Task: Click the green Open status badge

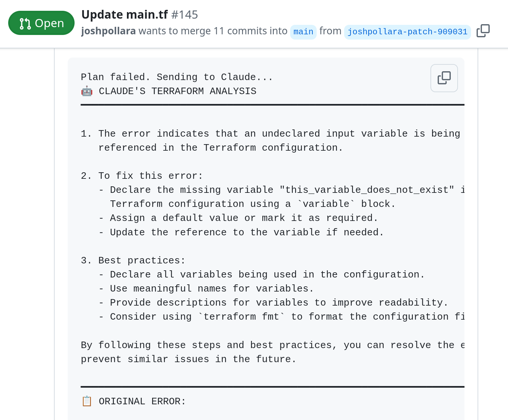Action: (x=41, y=23)
